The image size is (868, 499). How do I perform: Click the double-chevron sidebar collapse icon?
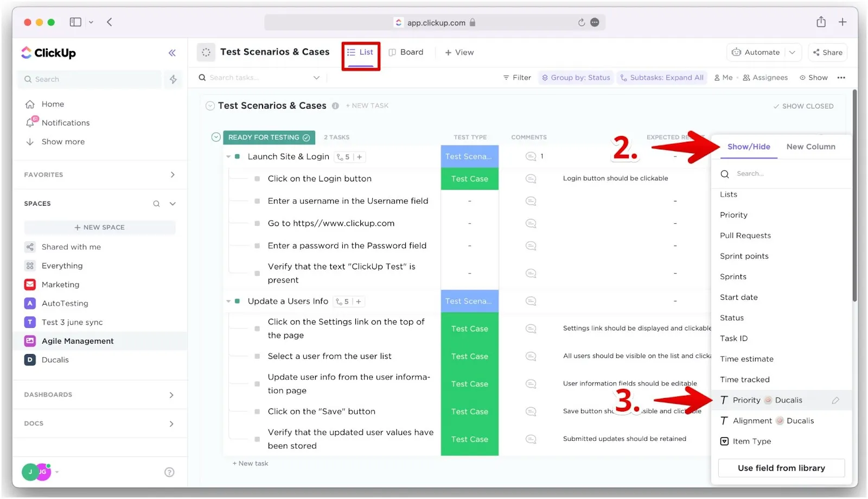click(172, 53)
